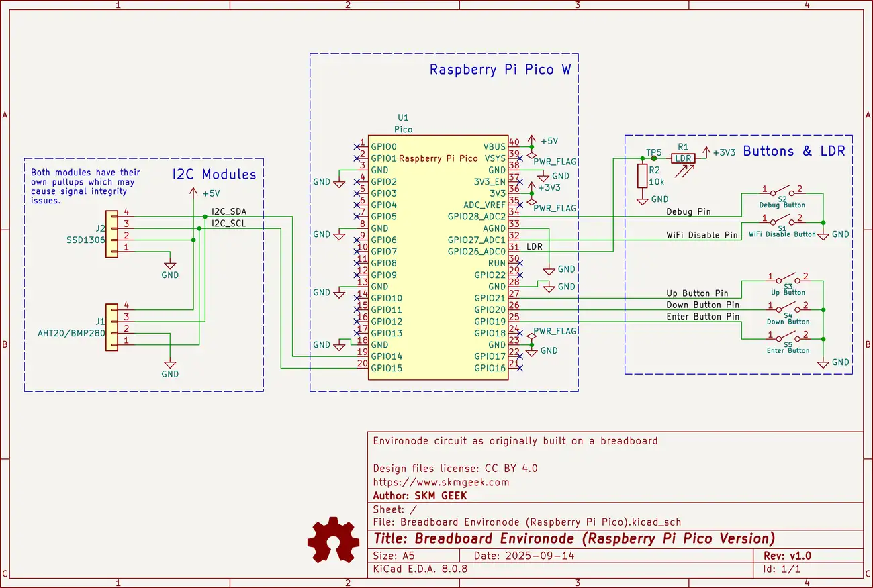Select the S3 Up Button switch symbol
This screenshot has width=873, height=588.
[789, 280]
